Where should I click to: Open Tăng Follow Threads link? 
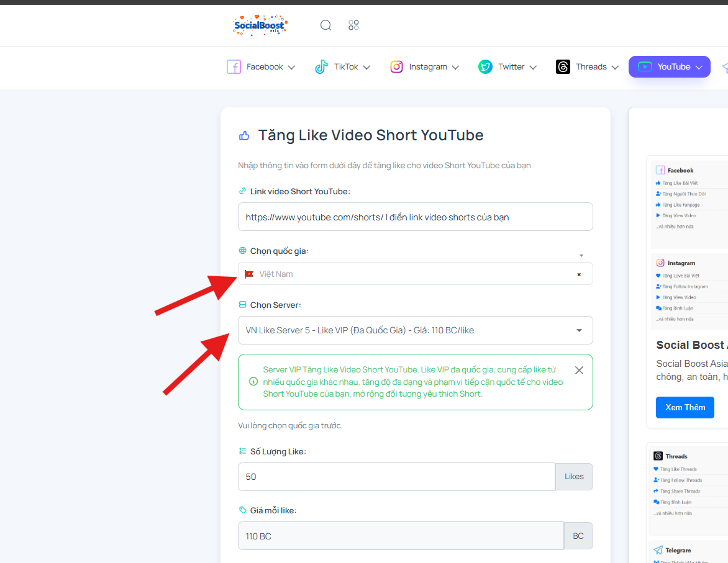coord(681,480)
